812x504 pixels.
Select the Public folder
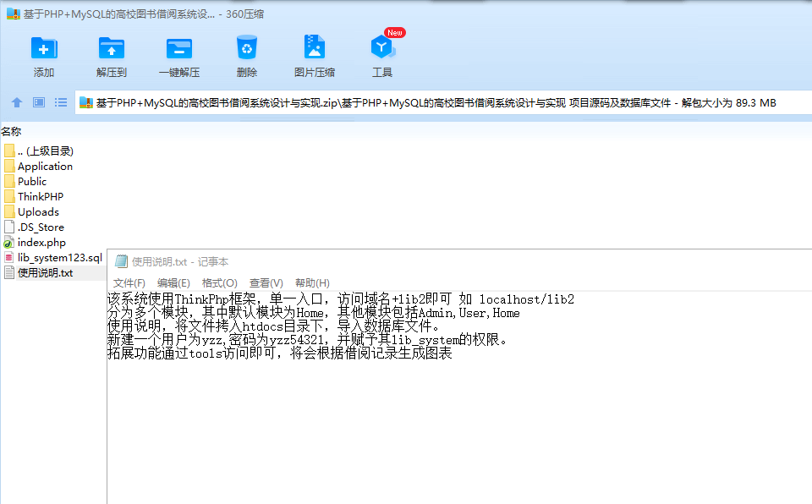25,181
